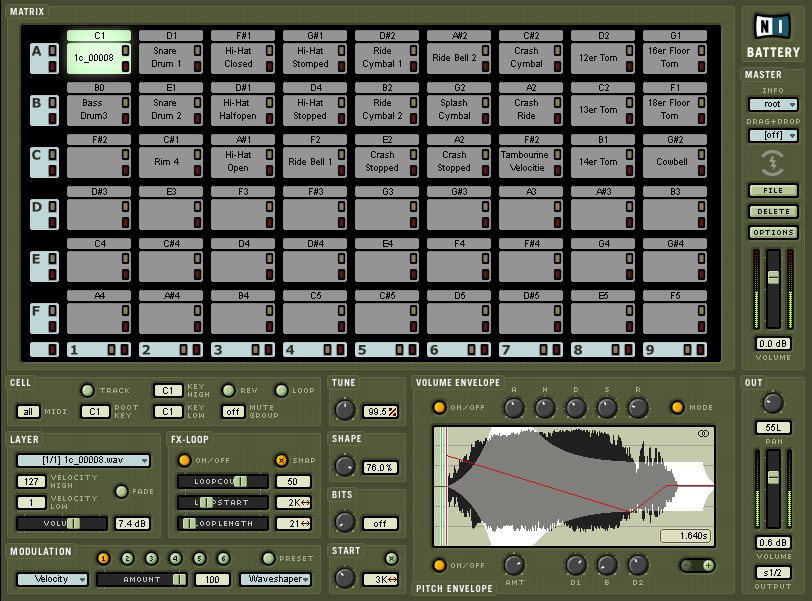The width and height of the screenshot is (812, 601).
Task: Click the Options button
Action: click(x=773, y=232)
